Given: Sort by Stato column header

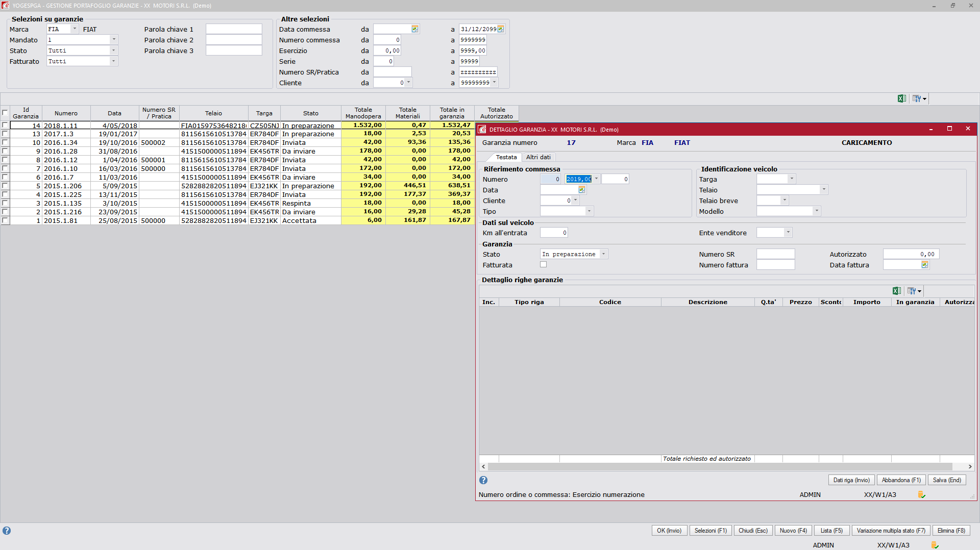Looking at the screenshot, I should pos(311,113).
